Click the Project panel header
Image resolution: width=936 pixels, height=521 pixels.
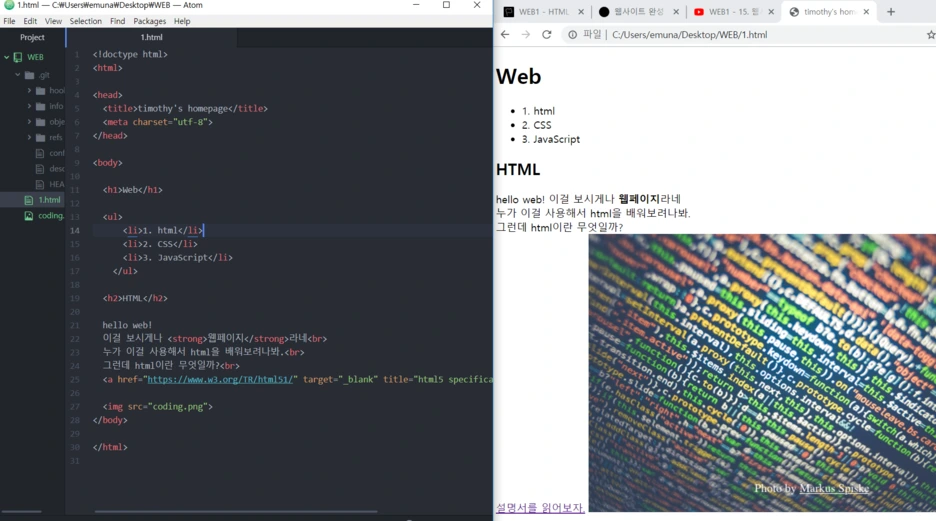[32, 37]
